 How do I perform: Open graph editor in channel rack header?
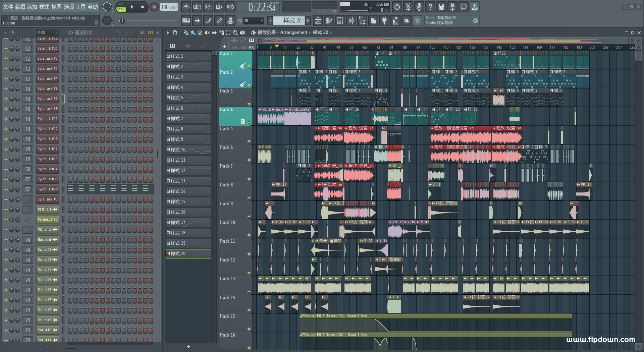tap(143, 33)
